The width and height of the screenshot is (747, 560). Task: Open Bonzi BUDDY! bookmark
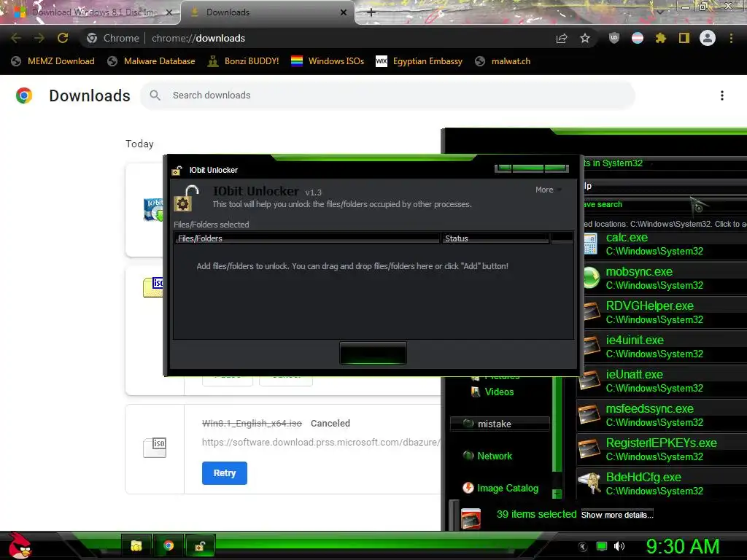(x=243, y=61)
